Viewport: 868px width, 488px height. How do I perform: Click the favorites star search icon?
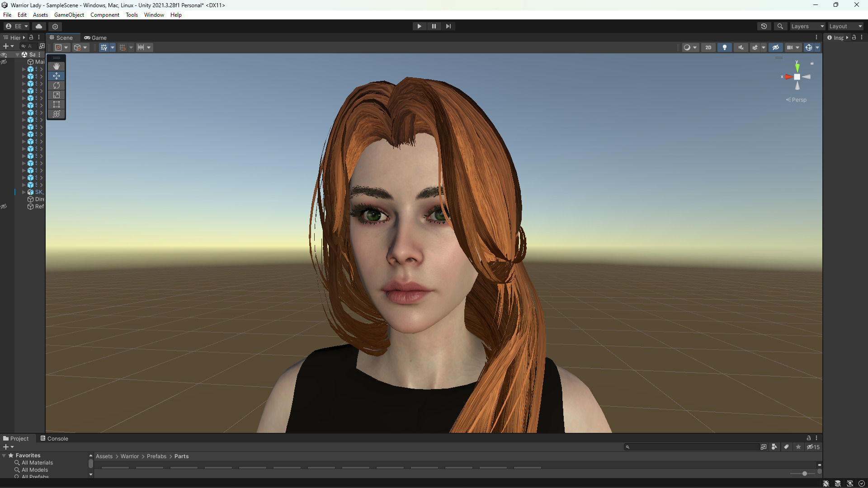[798, 447]
